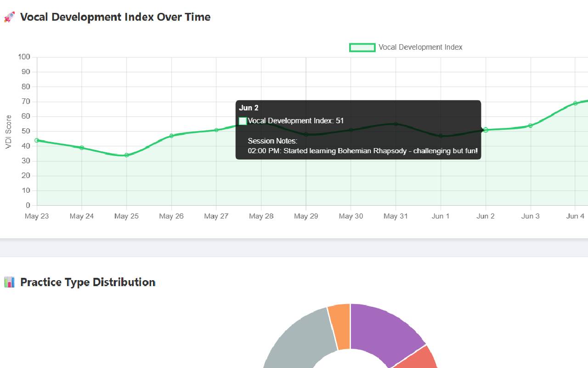Select the May 24 data point on the line
Screen dimensions: 588x368
pyautogui.click(x=82, y=148)
